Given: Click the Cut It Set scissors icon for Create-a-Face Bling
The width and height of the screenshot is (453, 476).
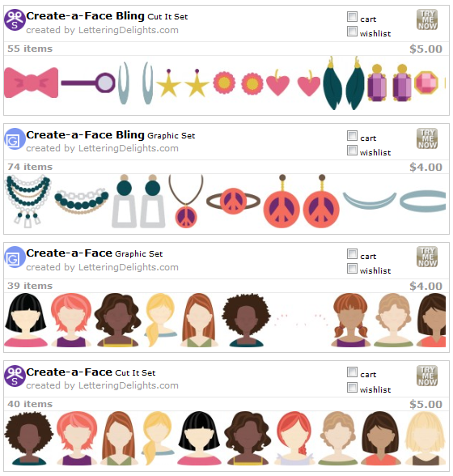Looking at the screenshot, I should (x=15, y=20).
